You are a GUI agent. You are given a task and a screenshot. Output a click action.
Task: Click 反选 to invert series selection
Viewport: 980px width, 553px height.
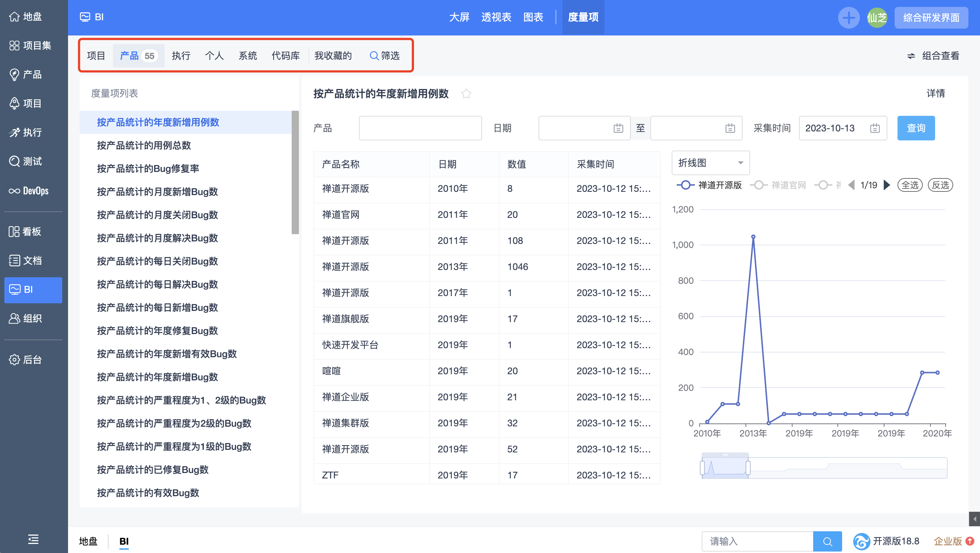pos(940,185)
